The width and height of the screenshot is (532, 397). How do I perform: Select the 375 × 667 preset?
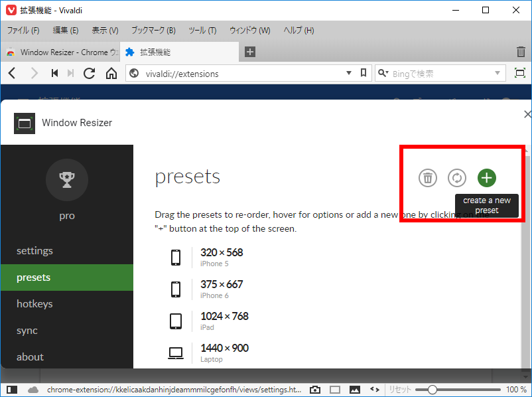pyautogui.click(x=222, y=284)
